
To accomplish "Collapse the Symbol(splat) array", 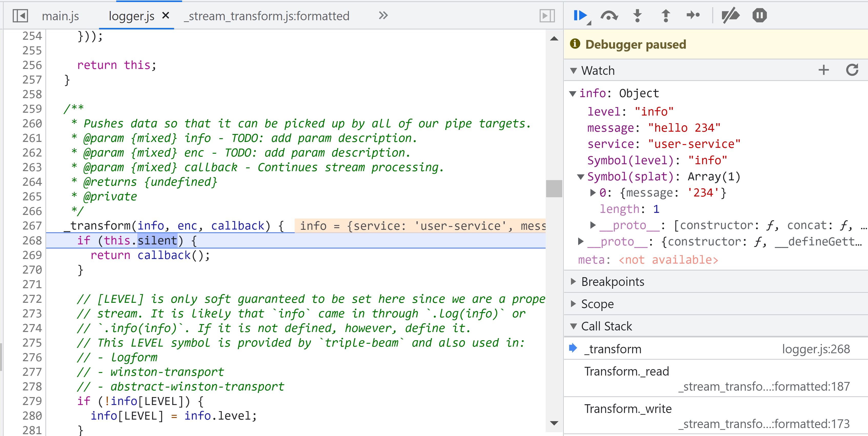I will tap(580, 177).
